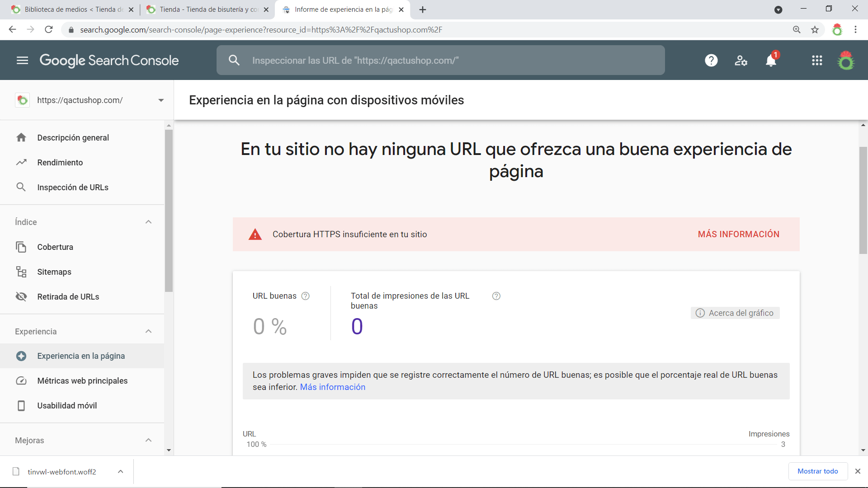Select the Informe de experiencia tab

click(342, 9)
